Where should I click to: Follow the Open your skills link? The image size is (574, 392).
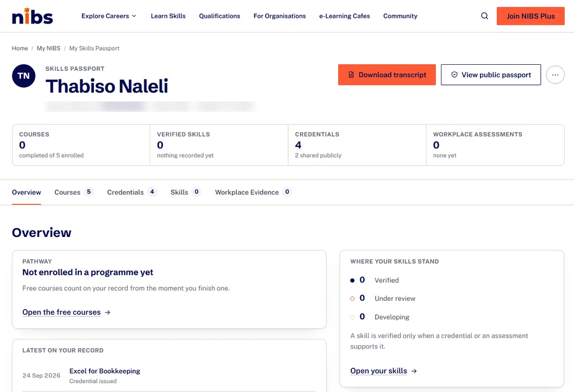(x=378, y=371)
